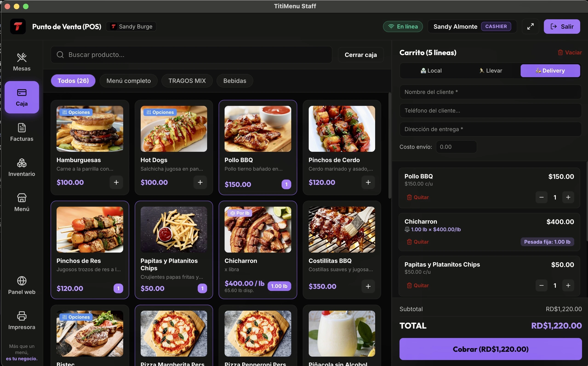Screen dimensions: 588x366
Task: Select the Piñacola sin Alcohol product image
Action: point(342,334)
